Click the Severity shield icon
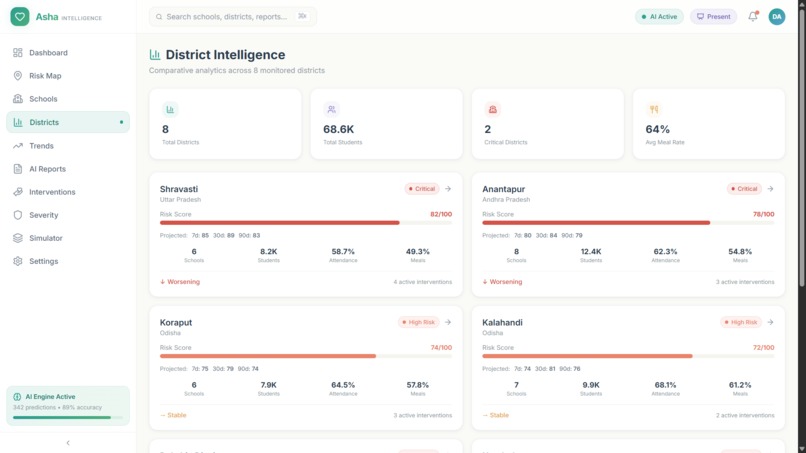Viewport: 806px width, 453px height. pos(17,215)
